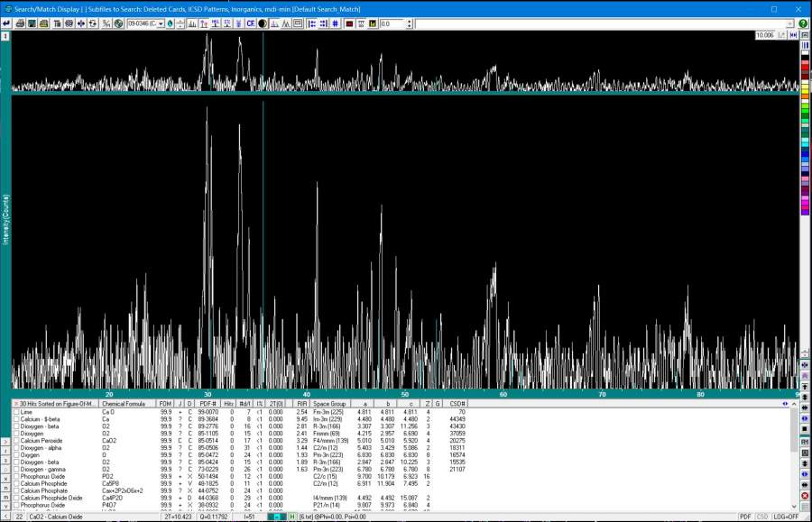
Task: Click the 0.0 value spinner arrows
Action: 410,23
